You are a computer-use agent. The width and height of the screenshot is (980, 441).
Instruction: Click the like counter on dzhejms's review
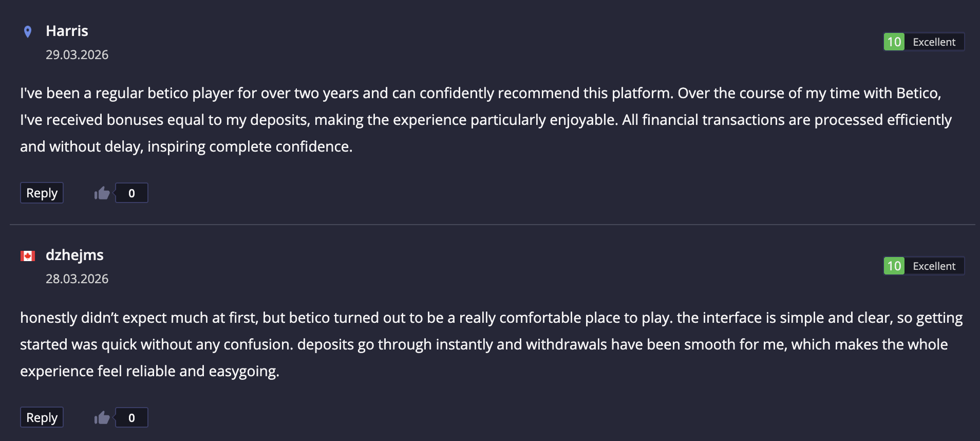pos(131,418)
